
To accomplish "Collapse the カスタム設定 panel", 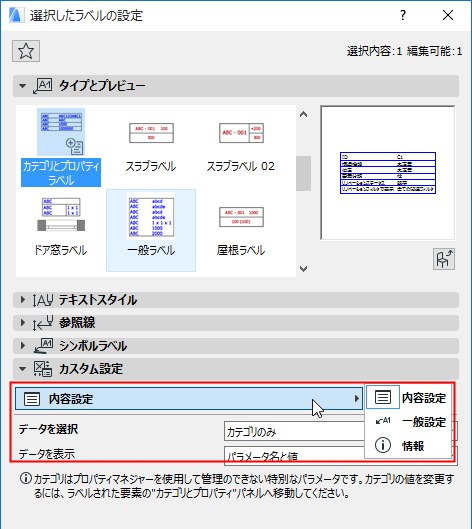I will [x=22, y=369].
